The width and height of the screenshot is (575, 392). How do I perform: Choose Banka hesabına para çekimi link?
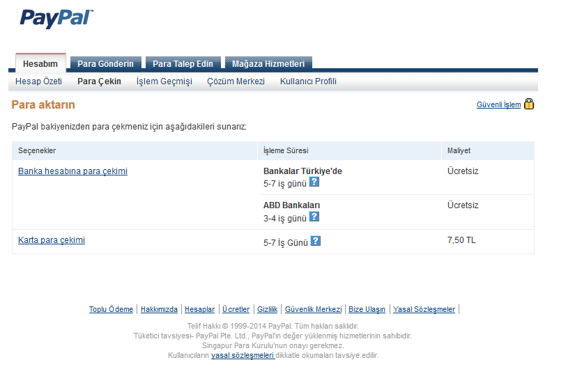(72, 171)
